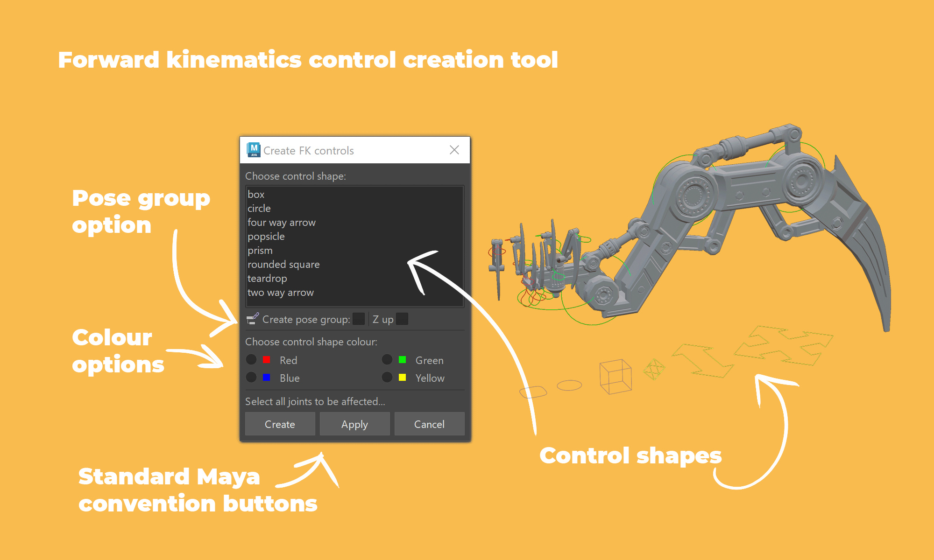Choose the Yellow colour radio button

tap(387, 377)
